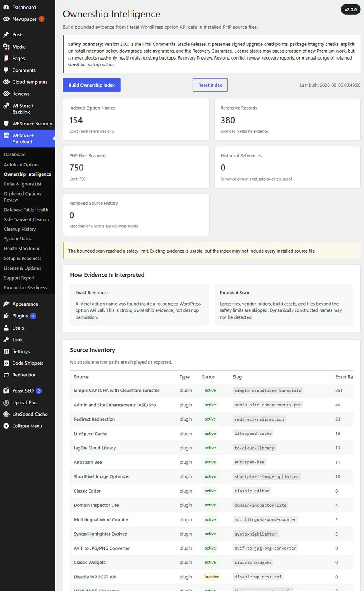Click the Status column header

coord(208,377)
